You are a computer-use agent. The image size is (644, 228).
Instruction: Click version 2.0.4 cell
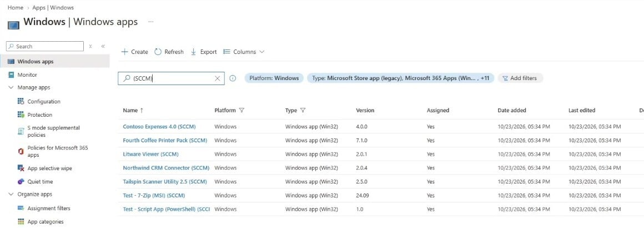tap(361, 168)
